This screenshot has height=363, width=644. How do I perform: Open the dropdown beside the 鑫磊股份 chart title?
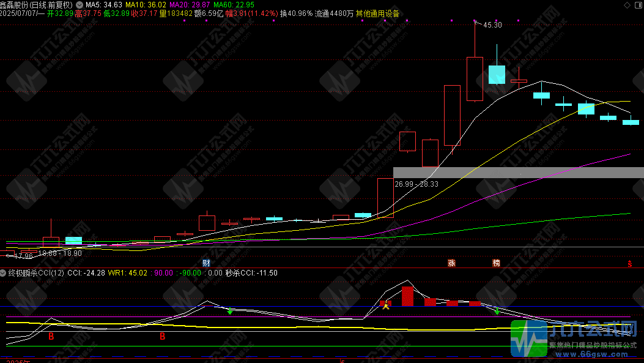tap(79, 4)
